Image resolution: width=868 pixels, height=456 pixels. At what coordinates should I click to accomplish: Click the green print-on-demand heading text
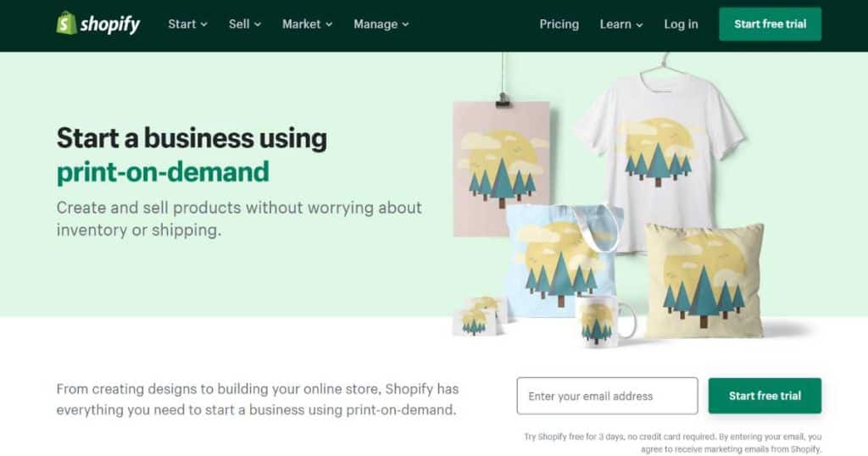click(163, 172)
